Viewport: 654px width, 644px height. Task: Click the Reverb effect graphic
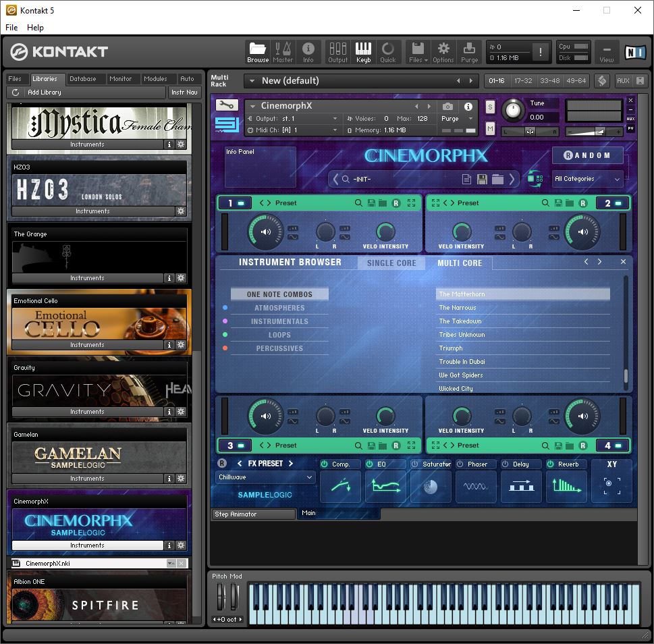566,486
